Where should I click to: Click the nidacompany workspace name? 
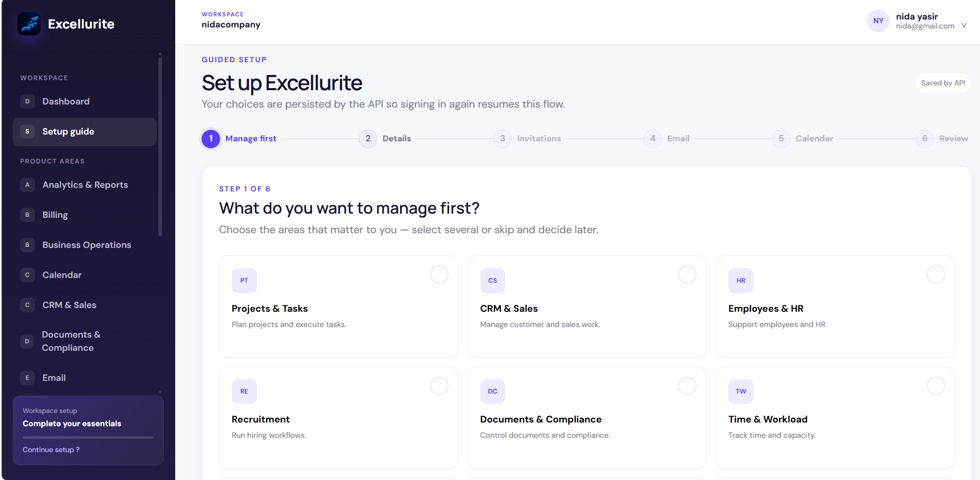coord(231,25)
